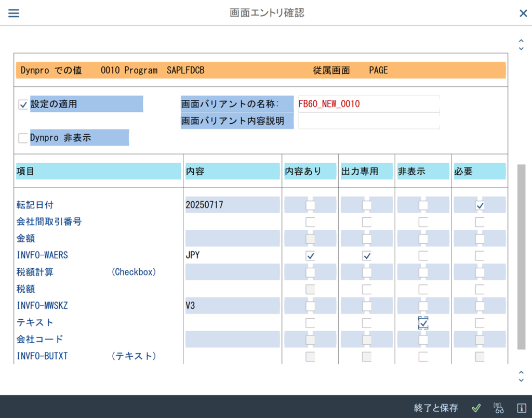The width and height of the screenshot is (532, 418).
Task: Click the 終了と保存 button
Action: [x=436, y=408]
